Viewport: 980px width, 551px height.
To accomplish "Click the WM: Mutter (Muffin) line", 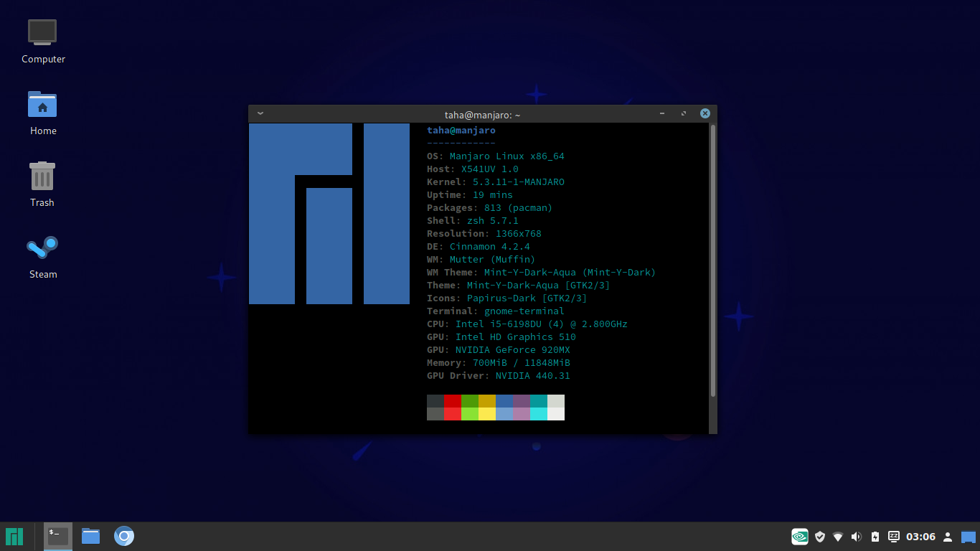I will coord(481,259).
